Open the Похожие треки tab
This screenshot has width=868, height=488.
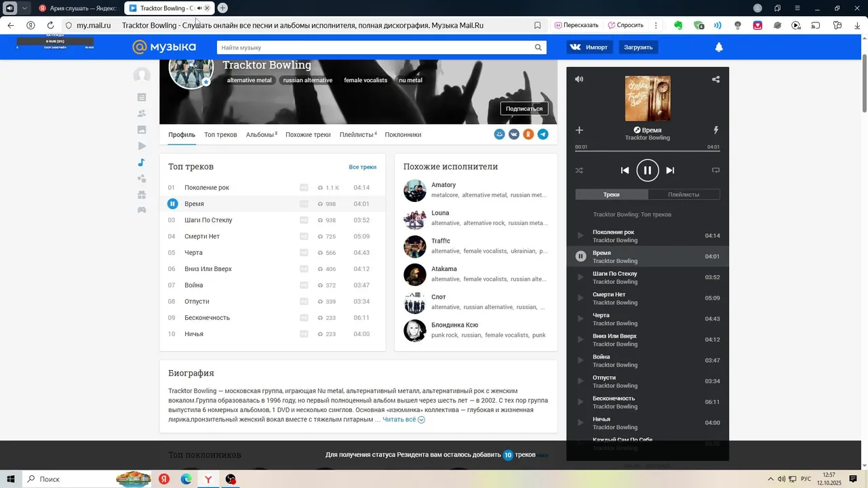(x=308, y=135)
